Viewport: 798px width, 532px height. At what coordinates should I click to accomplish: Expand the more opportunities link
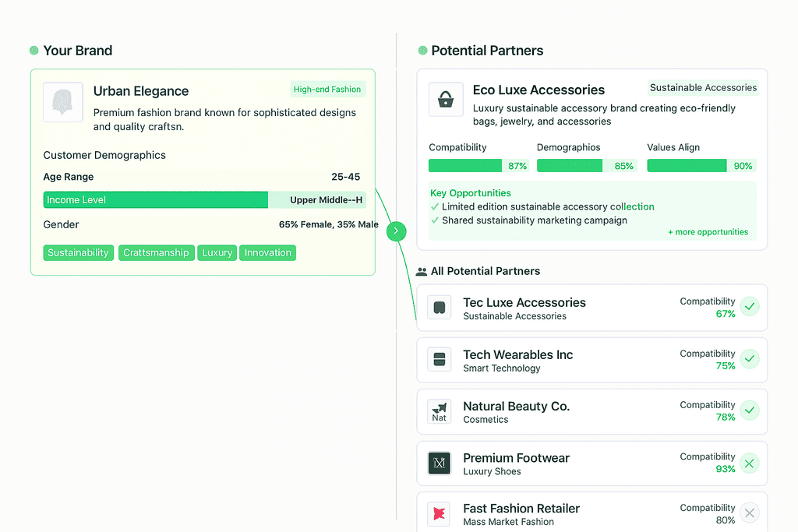pos(708,232)
